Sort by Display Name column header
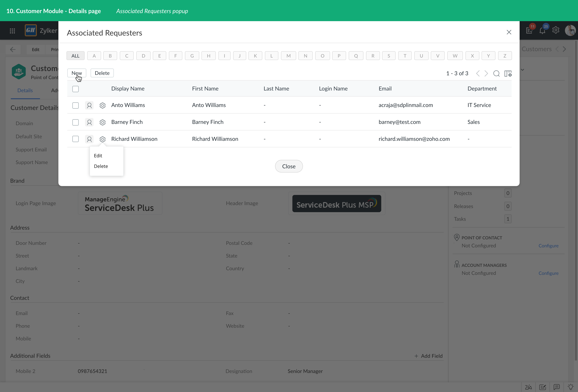Image resolution: width=578 pixels, height=392 pixels. click(128, 88)
